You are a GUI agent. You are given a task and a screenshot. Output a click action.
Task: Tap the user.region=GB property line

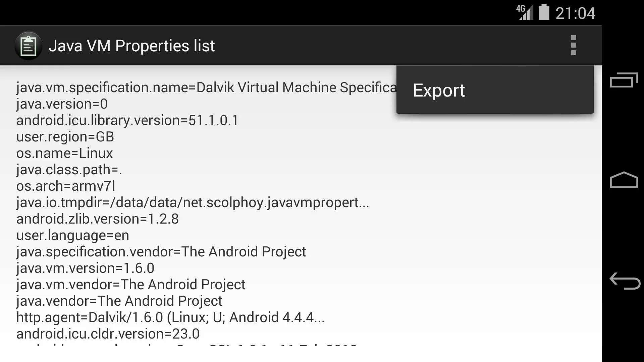coord(65,137)
